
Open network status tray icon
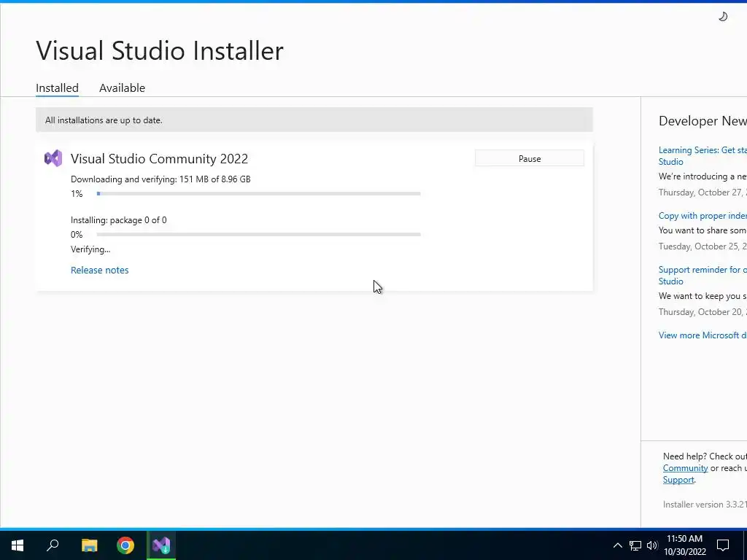tap(635, 545)
